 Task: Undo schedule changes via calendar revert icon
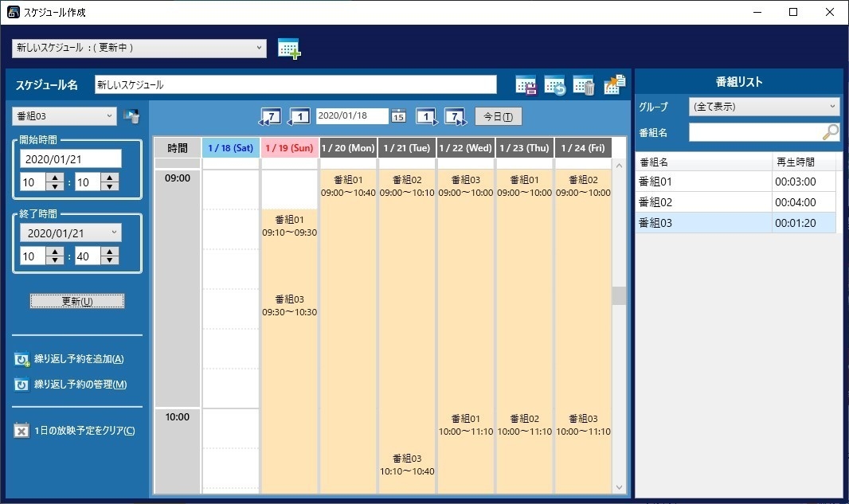click(x=554, y=84)
